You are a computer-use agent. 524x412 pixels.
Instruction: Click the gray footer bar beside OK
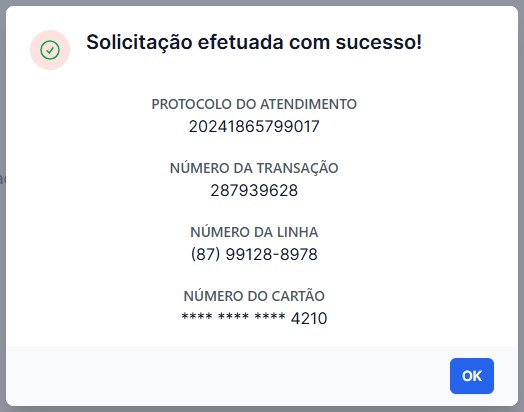pos(227,376)
